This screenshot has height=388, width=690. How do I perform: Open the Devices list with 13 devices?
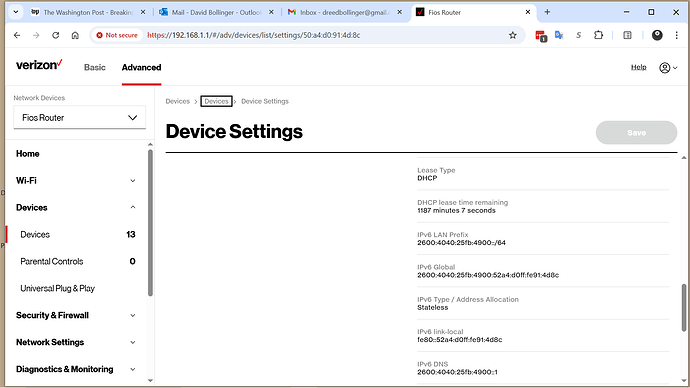click(x=77, y=234)
